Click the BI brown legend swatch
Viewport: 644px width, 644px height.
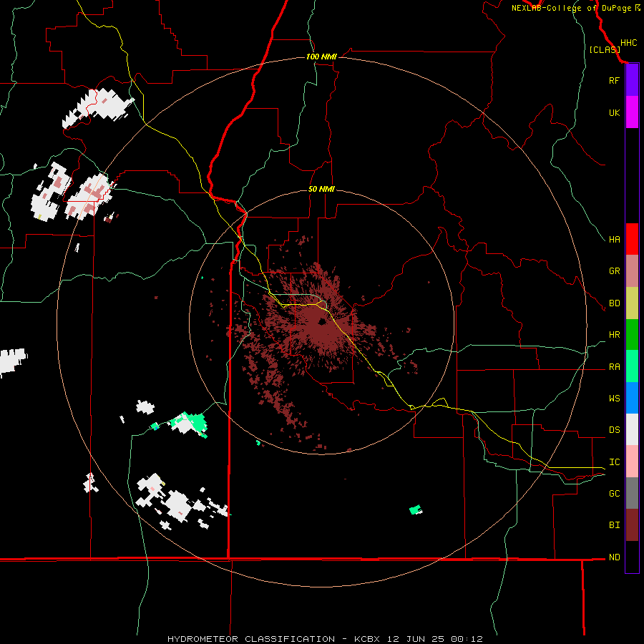[632, 525]
